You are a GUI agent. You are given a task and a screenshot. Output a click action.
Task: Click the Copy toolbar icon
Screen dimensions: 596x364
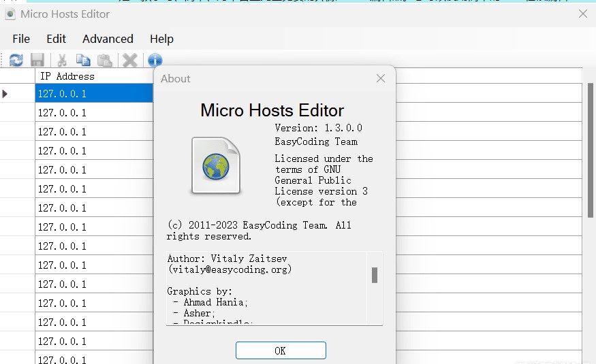(83, 60)
